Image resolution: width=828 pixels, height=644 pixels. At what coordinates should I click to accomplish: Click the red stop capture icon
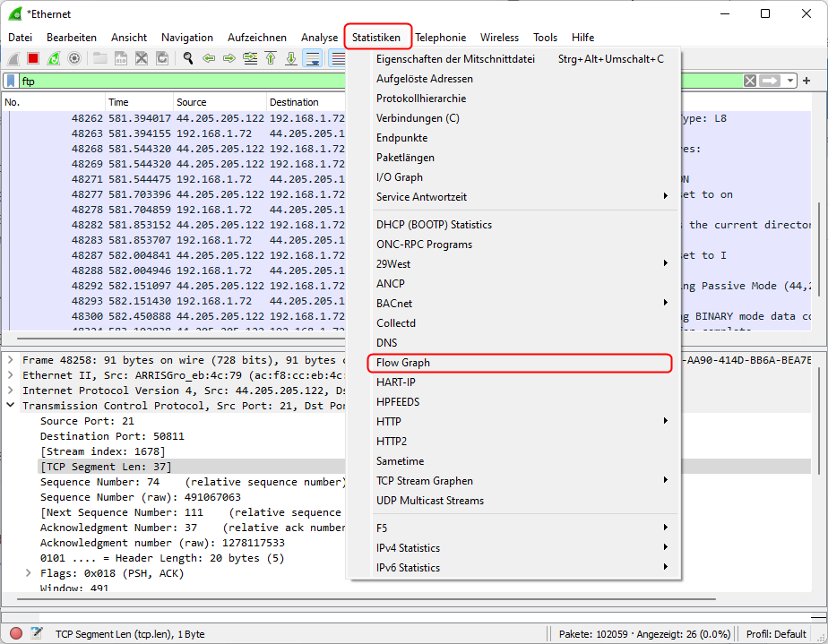33,58
